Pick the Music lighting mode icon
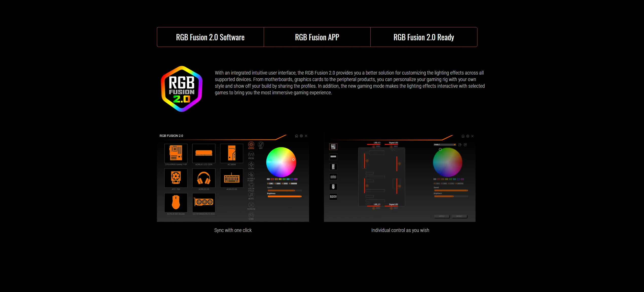 click(251, 195)
